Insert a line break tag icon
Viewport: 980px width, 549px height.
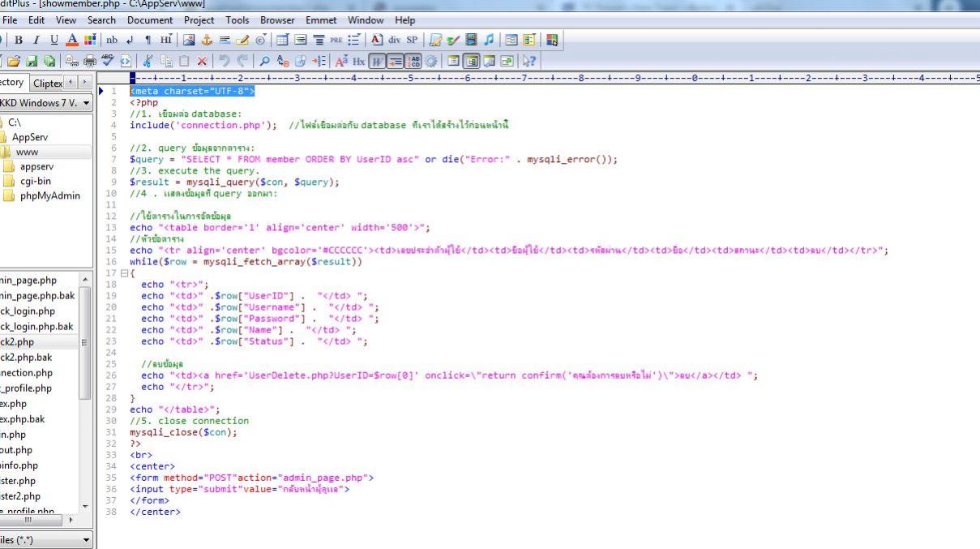(x=130, y=40)
